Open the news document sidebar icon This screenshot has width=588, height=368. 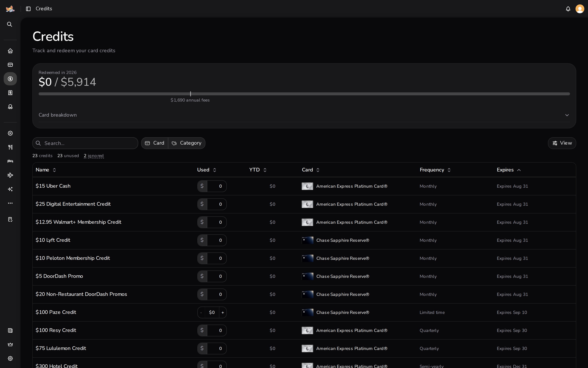coord(10,330)
